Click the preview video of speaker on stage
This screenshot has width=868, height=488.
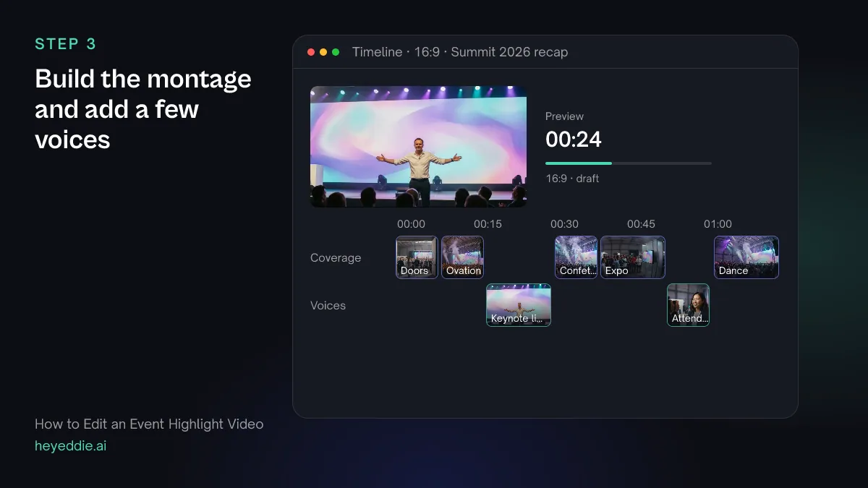coord(419,147)
